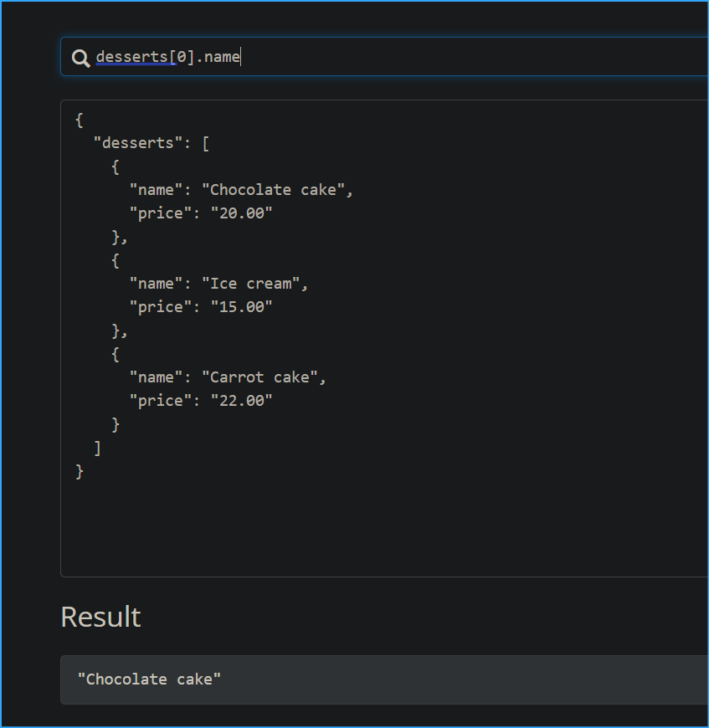The height and width of the screenshot is (728, 709).
Task: Click the closing square bracket of the array
Action: pyautogui.click(x=97, y=448)
